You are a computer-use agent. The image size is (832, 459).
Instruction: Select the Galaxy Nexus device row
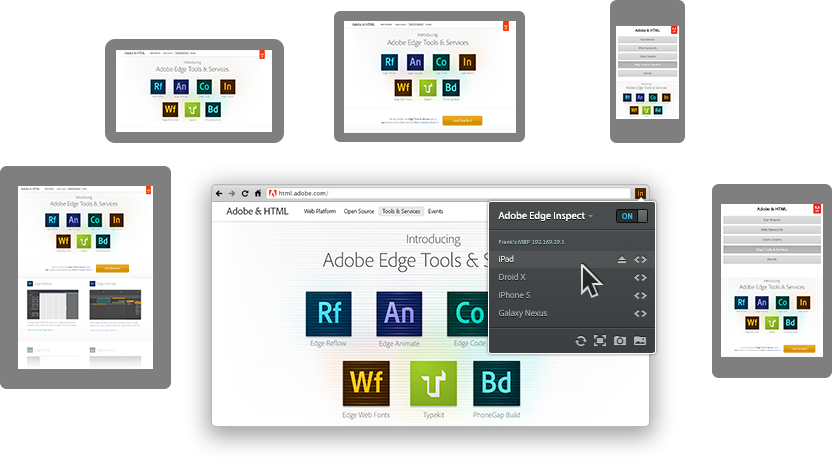coord(571,313)
